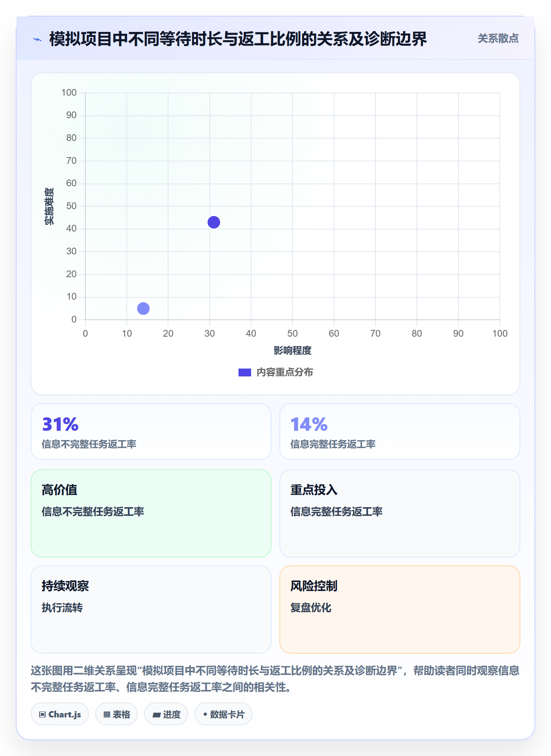
Task: Click the 内容重点分布 legend label
Action: (285, 372)
